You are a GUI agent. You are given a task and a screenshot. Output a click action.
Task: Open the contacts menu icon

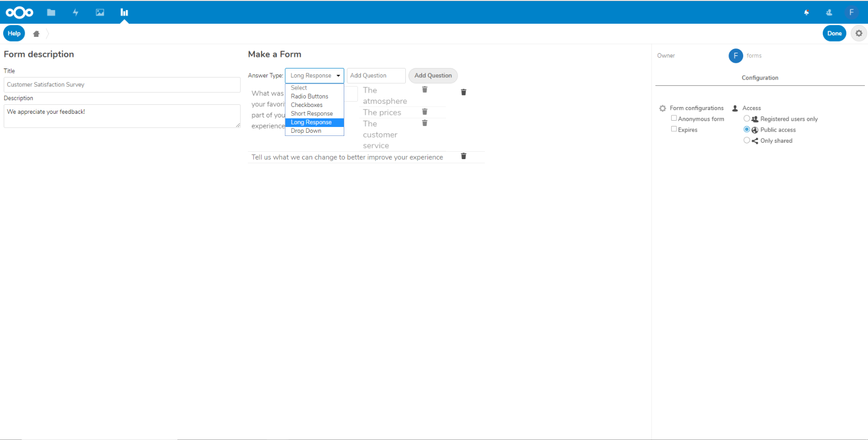(x=829, y=13)
